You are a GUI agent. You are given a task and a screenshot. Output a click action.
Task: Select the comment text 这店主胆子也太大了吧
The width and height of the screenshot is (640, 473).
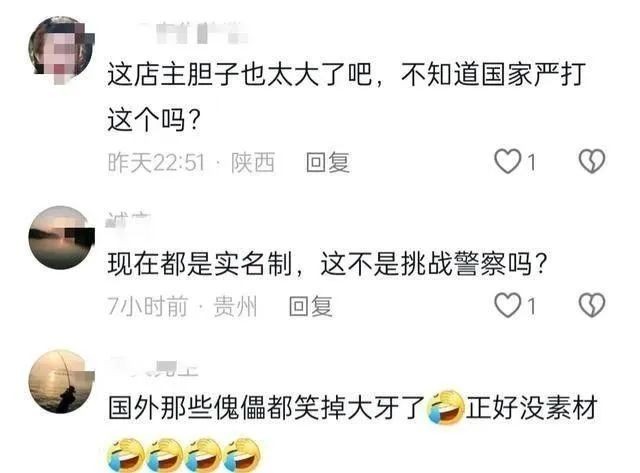[x=240, y=76]
